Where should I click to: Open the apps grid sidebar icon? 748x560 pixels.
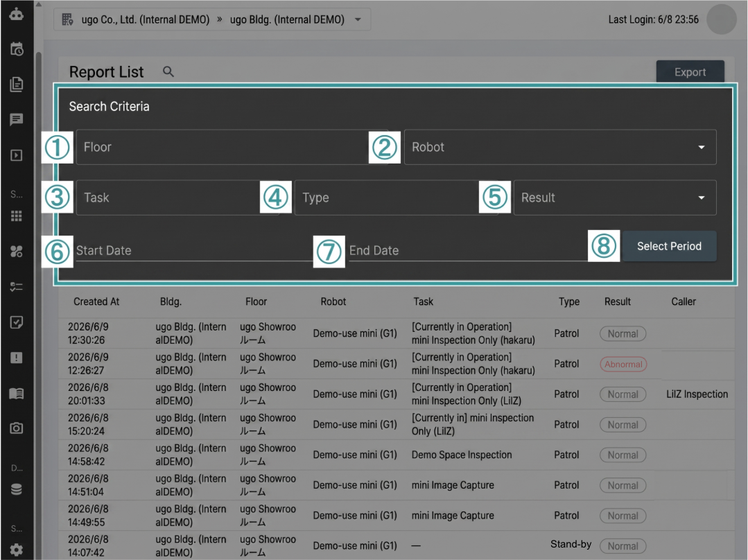[x=16, y=216]
